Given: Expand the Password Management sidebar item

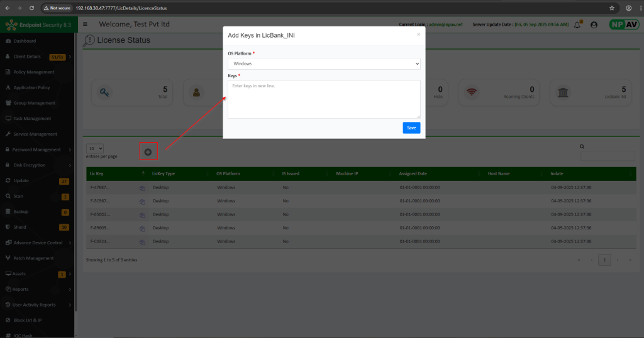Looking at the screenshot, I should [x=38, y=150].
